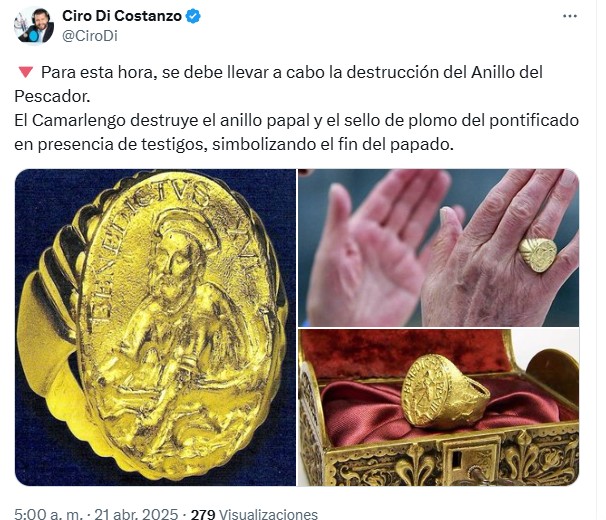This screenshot has height=520, width=606.
Task: Open the @CiroDi handle link
Action: (x=90, y=36)
